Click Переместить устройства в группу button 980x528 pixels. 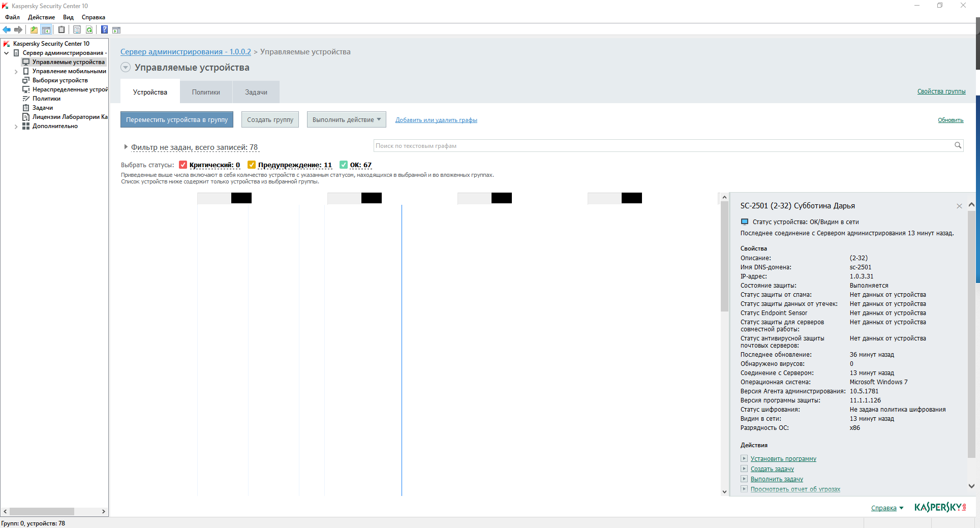[177, 120]
